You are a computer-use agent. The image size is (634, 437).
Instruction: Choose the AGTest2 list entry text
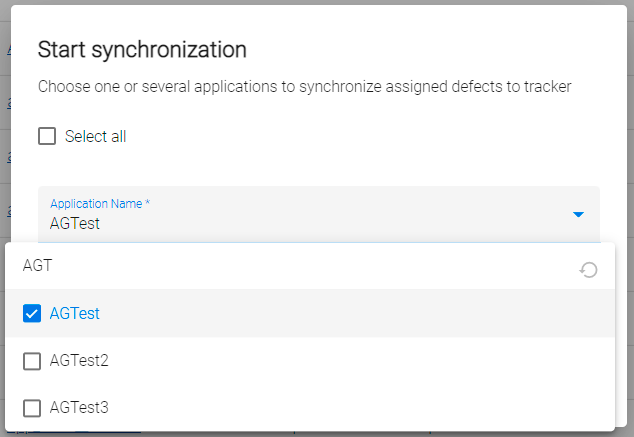click(x=79, y=361)
